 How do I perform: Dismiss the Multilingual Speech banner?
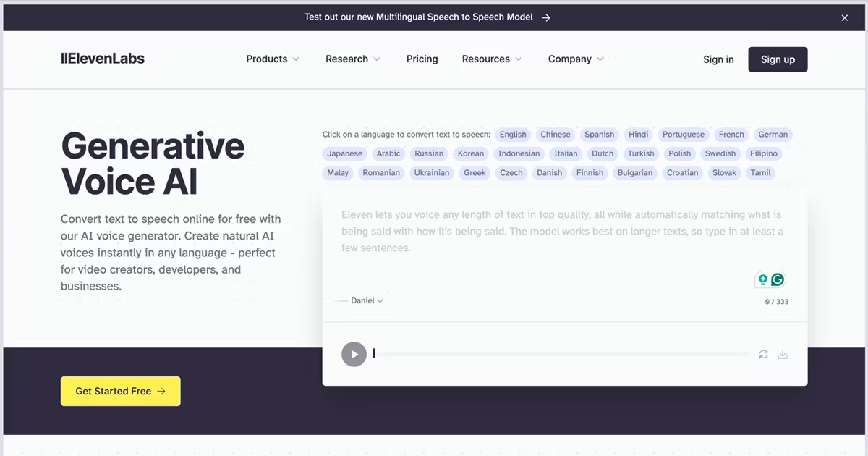point(844,17)
